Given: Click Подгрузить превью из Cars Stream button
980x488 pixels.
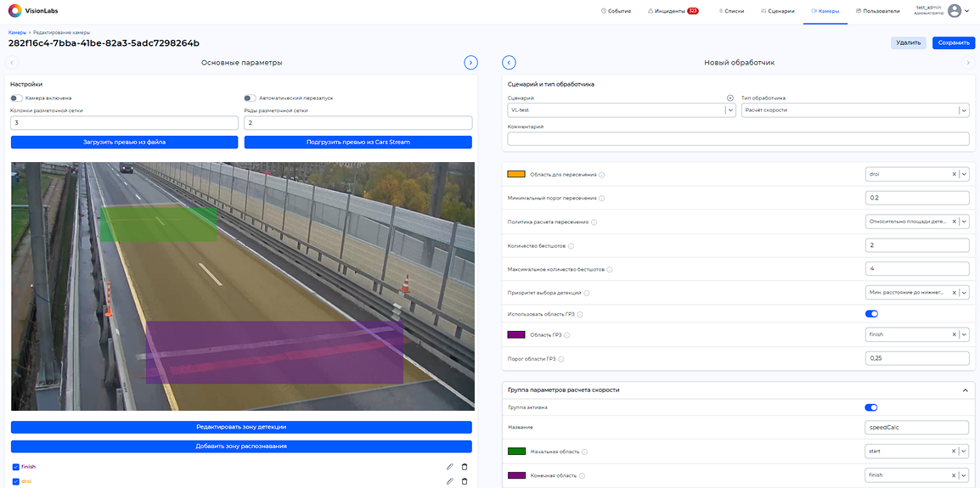Looking at the screenshot, I should [358, 143].
